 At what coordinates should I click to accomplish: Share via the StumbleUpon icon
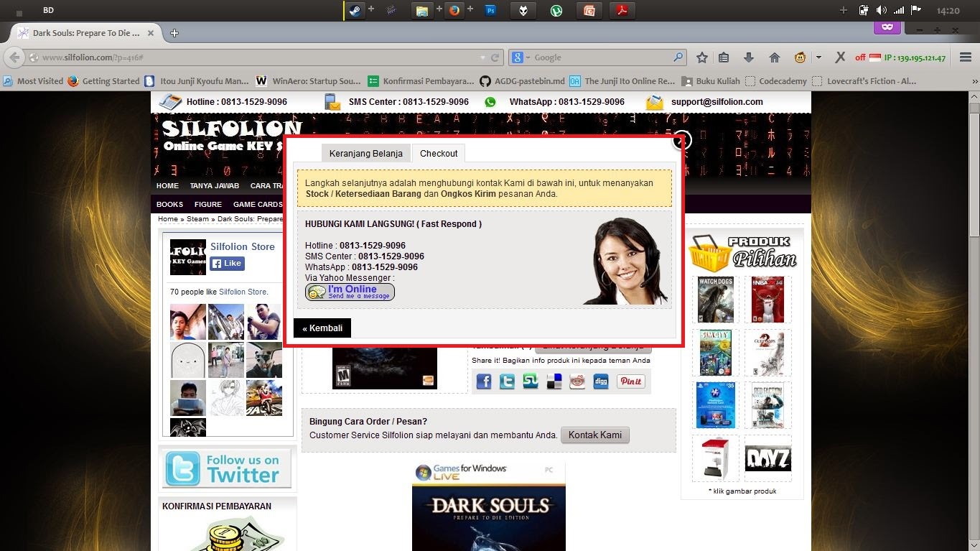pos(531,381)
